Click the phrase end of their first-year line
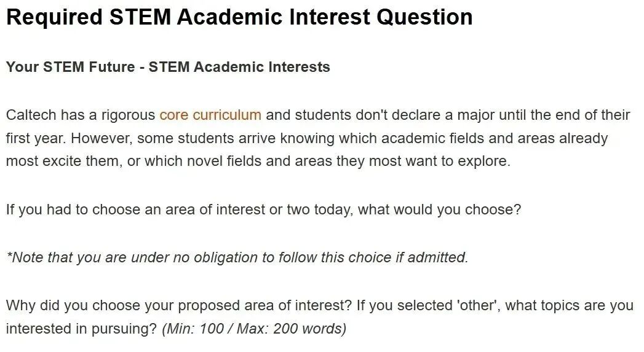The height and width of the screenshot is (352, 644). [593, 115]
